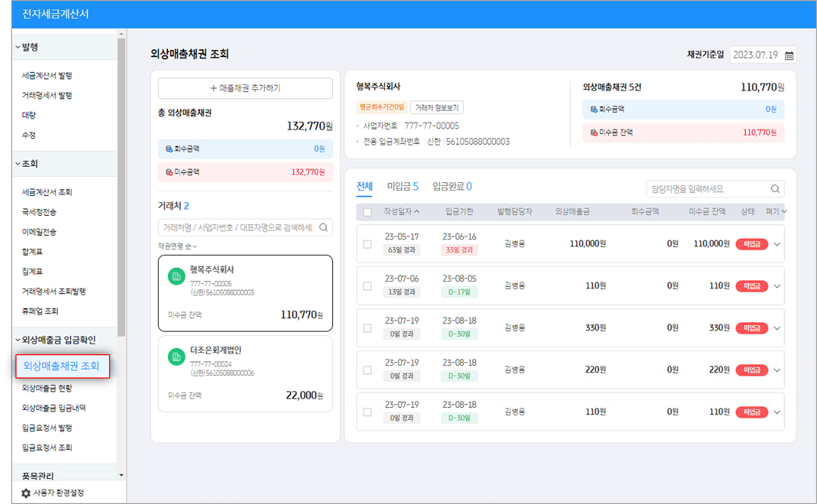
Task: Click the 회수금액 icon in total summary
Action: point(169,149)
